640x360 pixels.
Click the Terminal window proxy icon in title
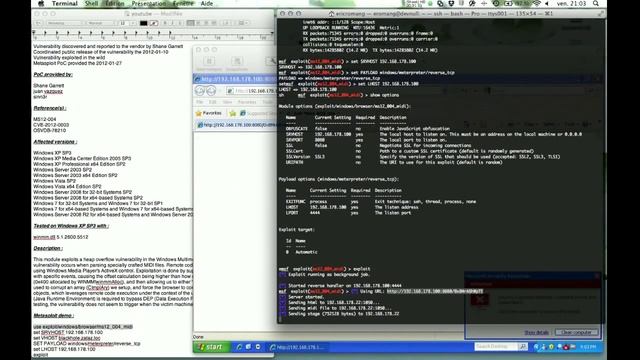331,13
